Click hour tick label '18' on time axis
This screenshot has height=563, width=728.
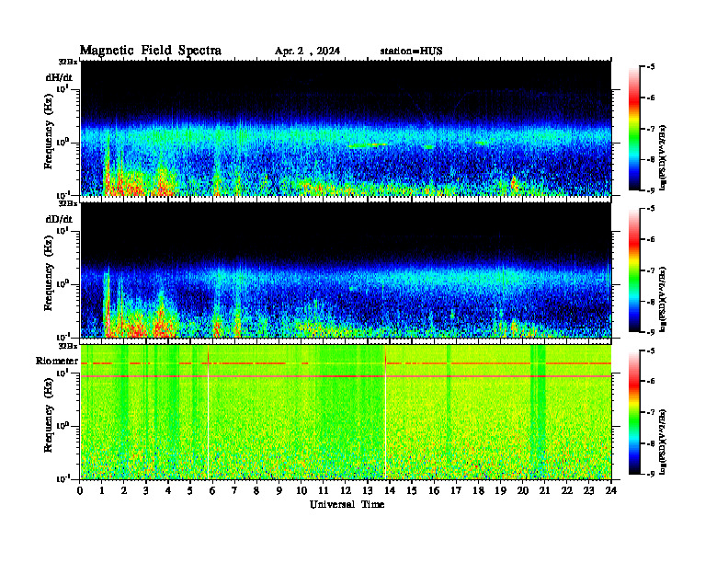478,490
